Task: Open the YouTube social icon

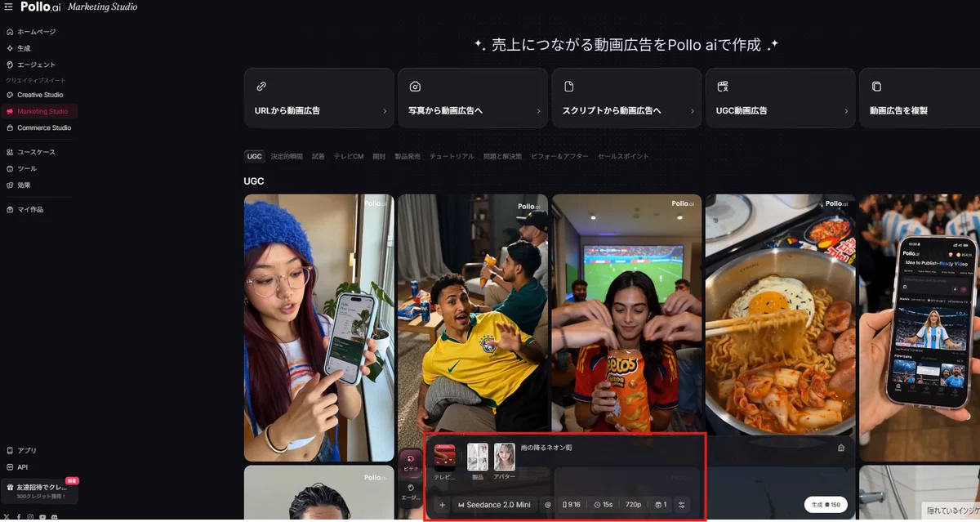Action: click(x=42, y=516)
